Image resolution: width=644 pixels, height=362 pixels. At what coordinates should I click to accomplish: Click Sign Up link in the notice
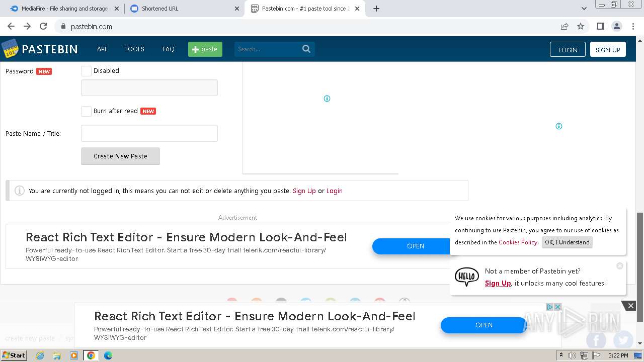tap(304, 191)
